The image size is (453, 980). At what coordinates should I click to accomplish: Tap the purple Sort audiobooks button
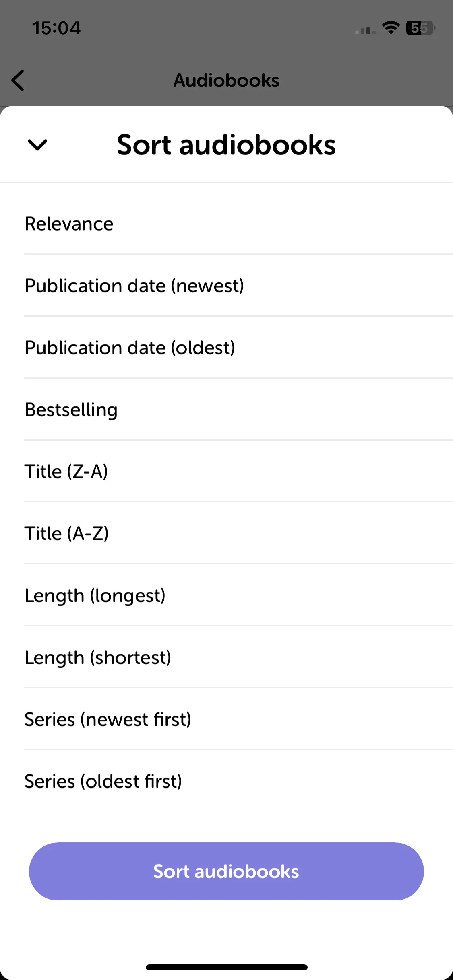tap(226, 871)
